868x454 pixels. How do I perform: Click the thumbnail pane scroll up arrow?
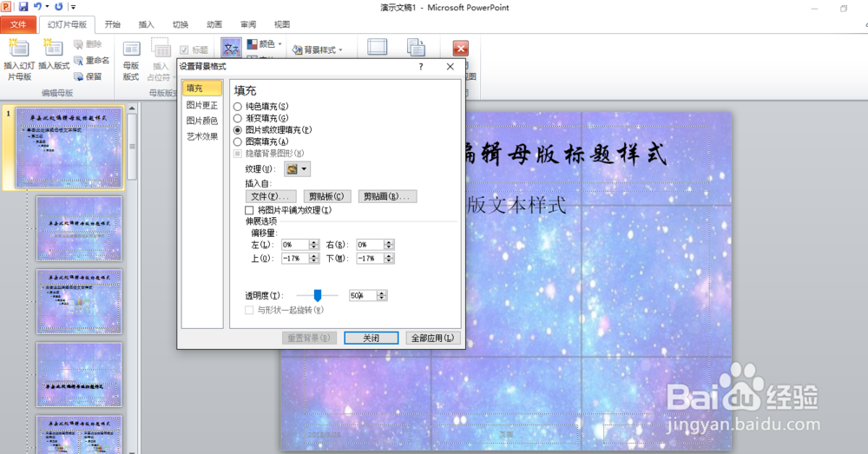(132, 109)
